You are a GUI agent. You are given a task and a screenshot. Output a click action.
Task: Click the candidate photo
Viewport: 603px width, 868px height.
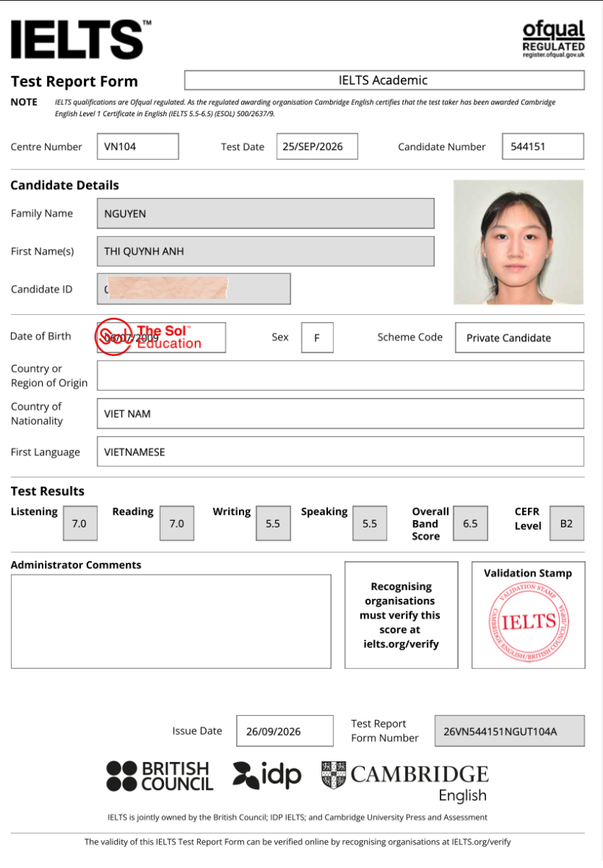tap(518, 242)
